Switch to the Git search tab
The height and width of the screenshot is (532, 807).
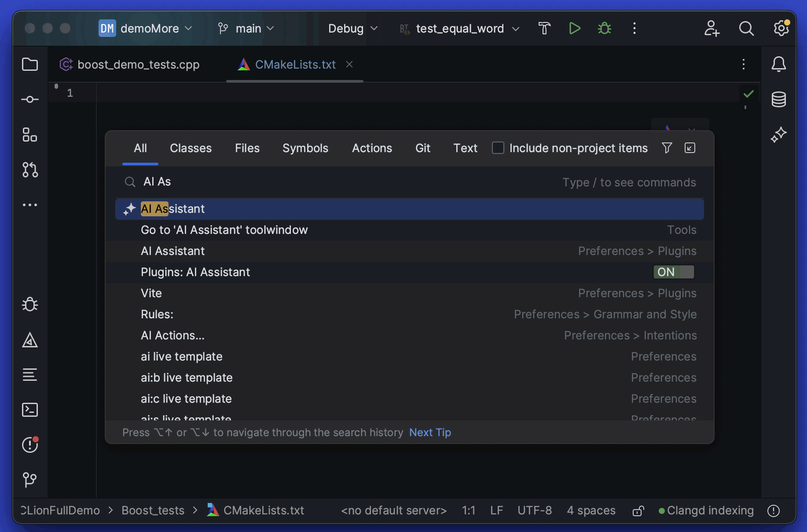[x=423, y=148]
